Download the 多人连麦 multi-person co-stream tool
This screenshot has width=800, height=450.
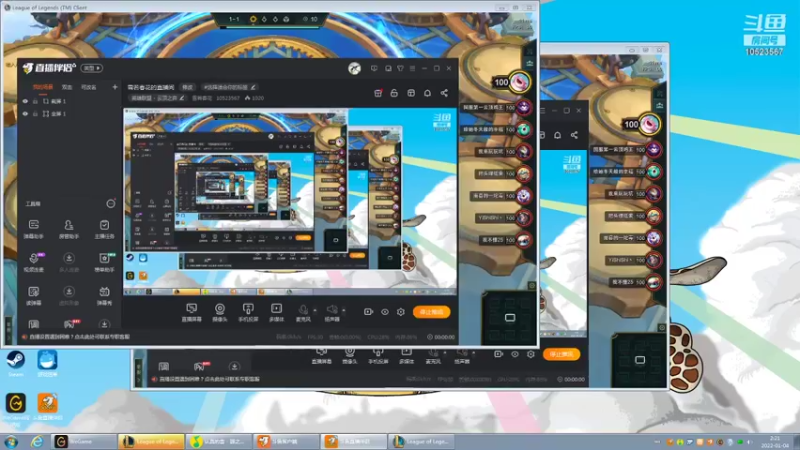point(68,262)
